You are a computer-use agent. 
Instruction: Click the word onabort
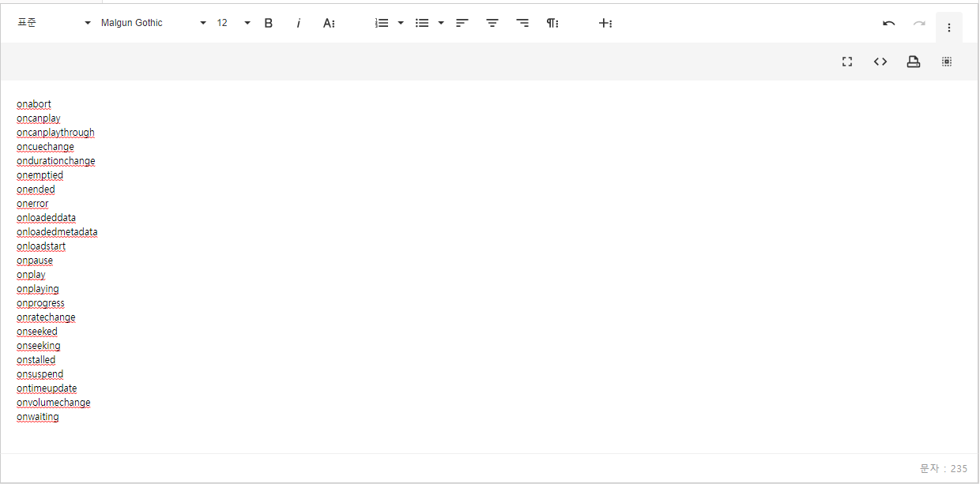click(x=34, y=104)
